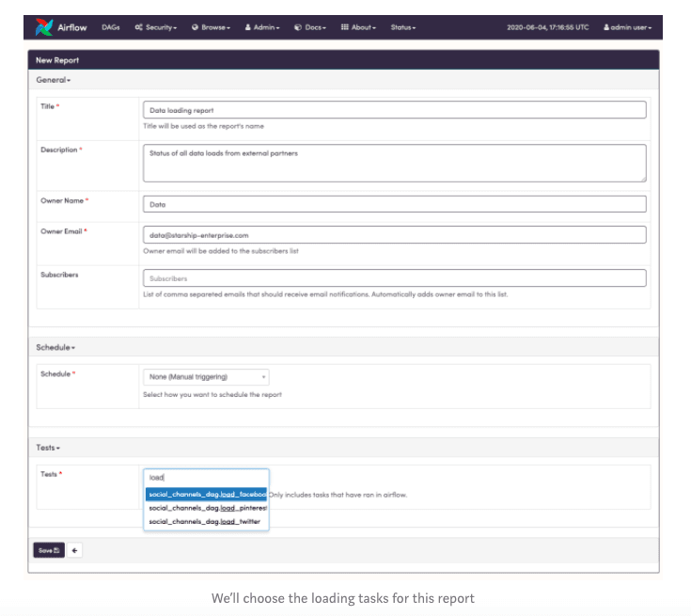691x616 pixels.
Task: Collapse the Tests section
Action: (x=48, y=448)
